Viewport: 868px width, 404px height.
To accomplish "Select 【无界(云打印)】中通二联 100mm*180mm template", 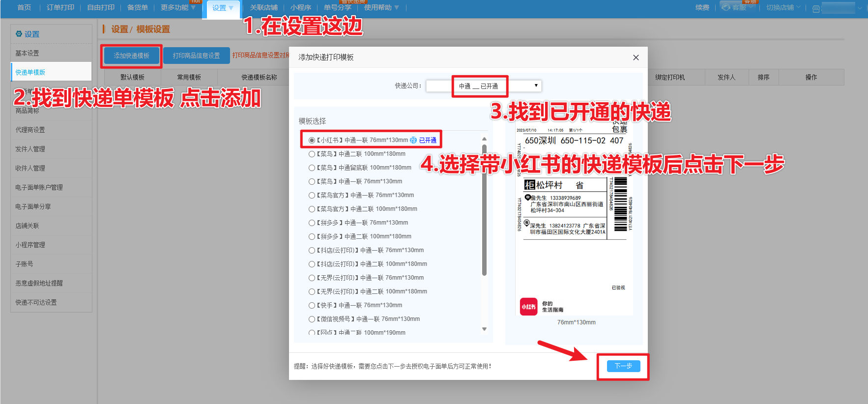I will pos(312,291).
